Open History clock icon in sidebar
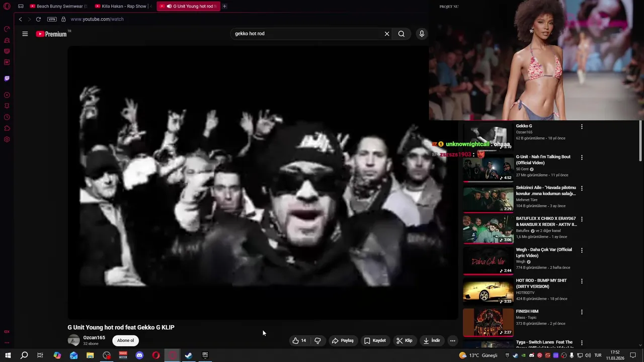Image resolution: width=644 pixels, height=362 pixels. [x=7, y=117]
